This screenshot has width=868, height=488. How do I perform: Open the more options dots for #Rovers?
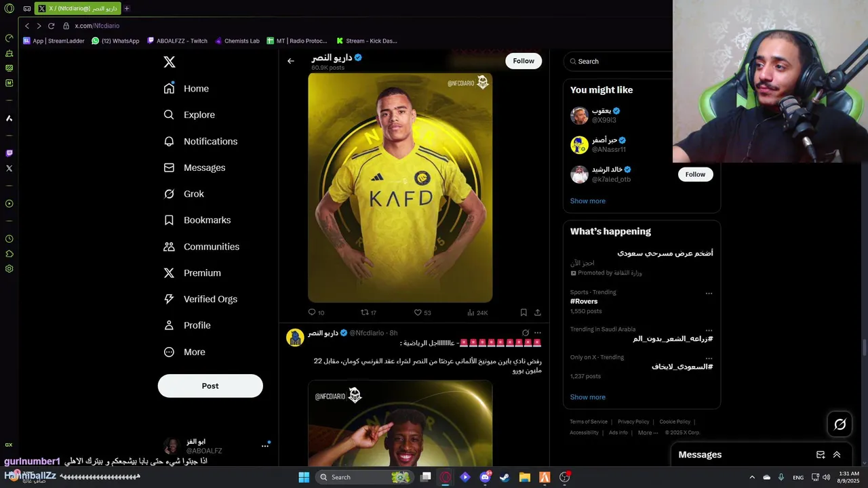(x=709, y=293)
